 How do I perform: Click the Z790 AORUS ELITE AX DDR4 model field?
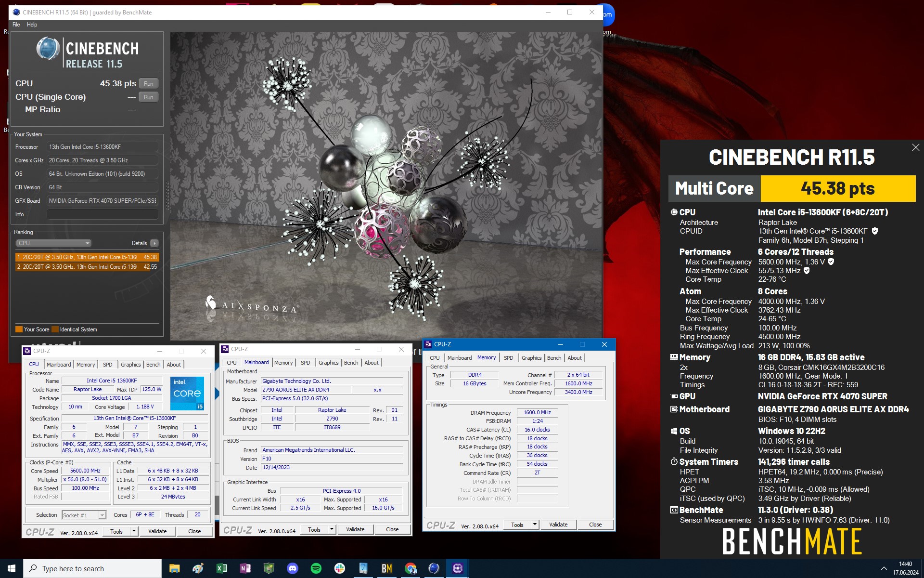click(x=306, y=390)
